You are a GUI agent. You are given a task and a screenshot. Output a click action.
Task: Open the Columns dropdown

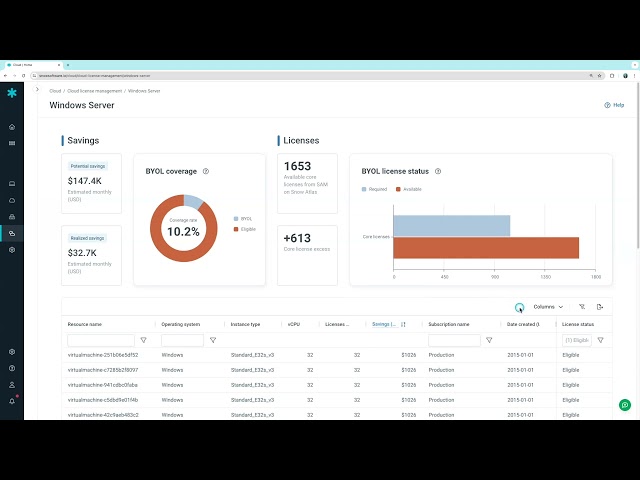[548, 307]
